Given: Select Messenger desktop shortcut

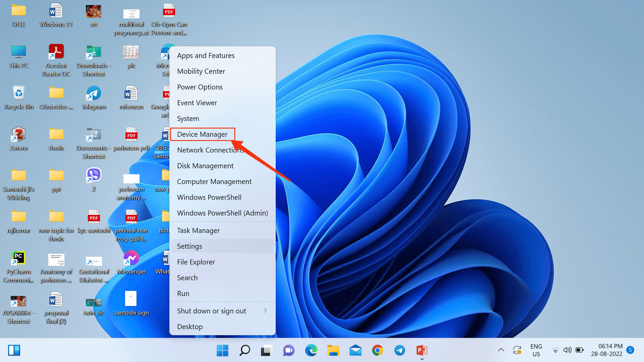Looking at the screenshot, I should click(131, 262).
